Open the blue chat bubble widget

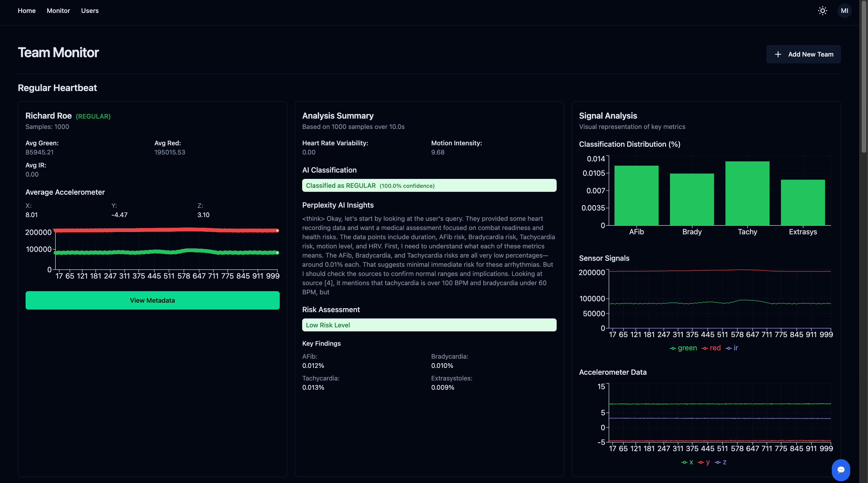841,470
